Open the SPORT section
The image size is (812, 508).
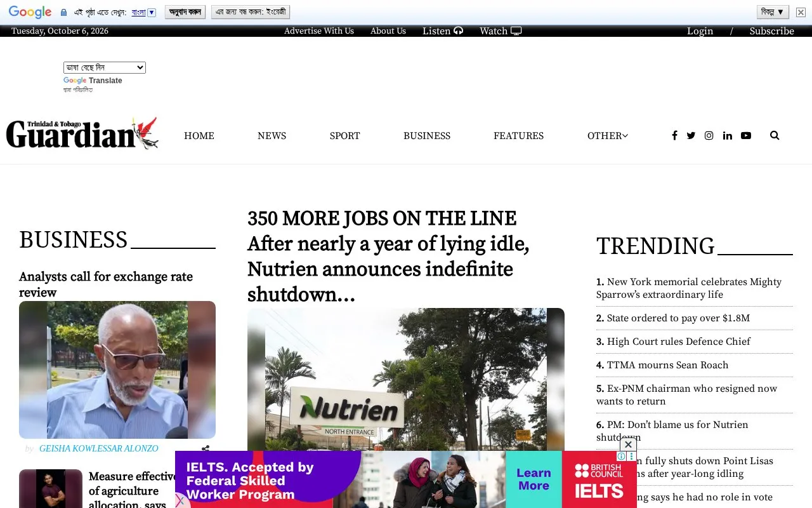point(344,135)
